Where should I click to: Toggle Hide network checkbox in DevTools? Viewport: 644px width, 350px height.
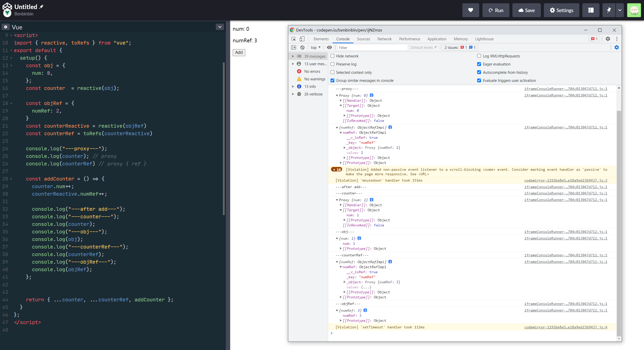pyautogui.click(x=332, y=56)
